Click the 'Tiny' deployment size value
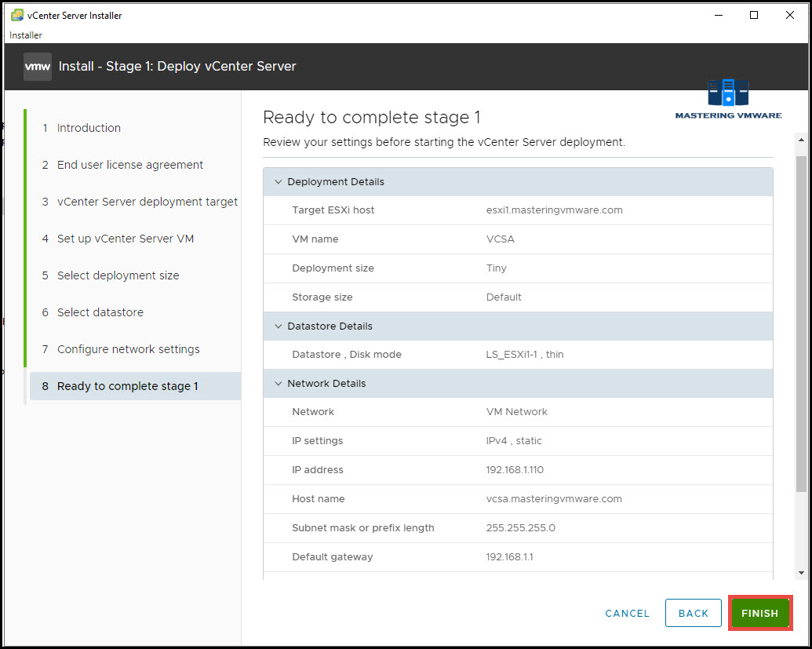Screen dimensions: 812x649 (x=496, y=268)
